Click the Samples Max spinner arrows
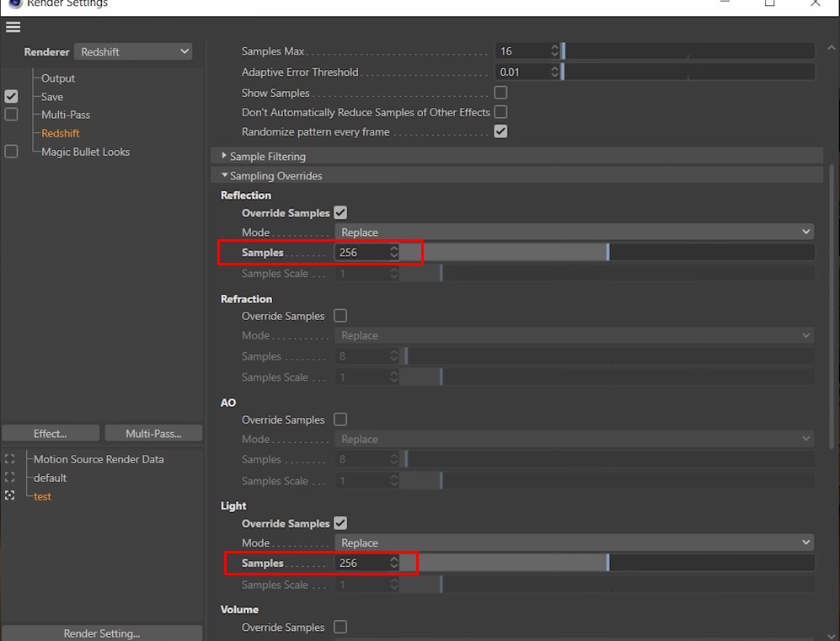This screenshot has height=641, width=840. click(554, 51)
